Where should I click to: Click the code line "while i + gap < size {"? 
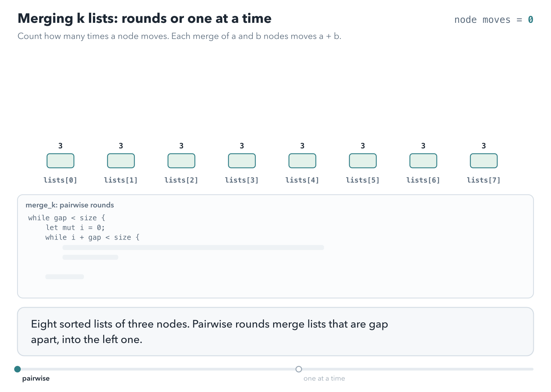tap(92, 237)
